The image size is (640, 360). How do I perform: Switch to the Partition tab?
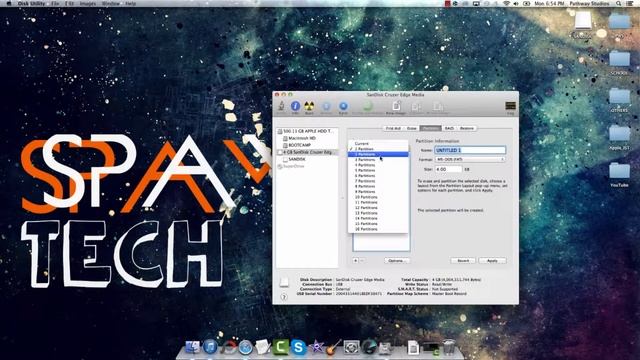coord(430,128)
